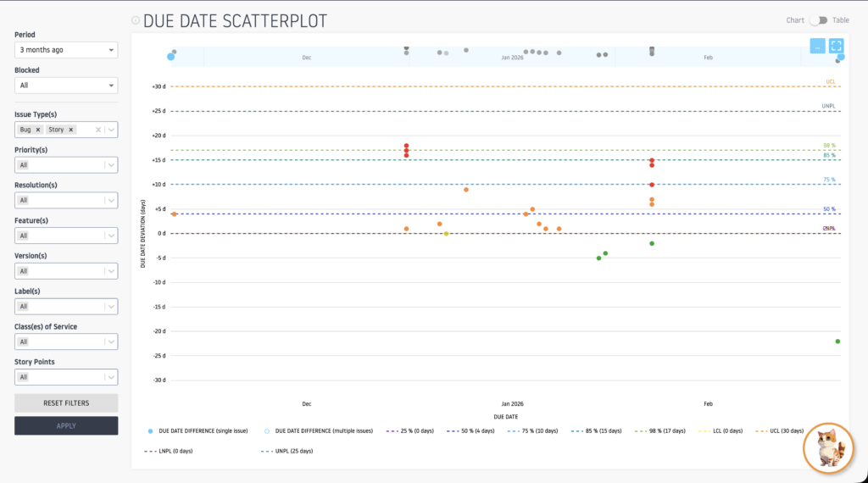The height and width of the screenshot is (483, 868).
Task: Click the info icon beside Due Date Scatterplot title
Action: pyautogui.click(x=136, y=20)
